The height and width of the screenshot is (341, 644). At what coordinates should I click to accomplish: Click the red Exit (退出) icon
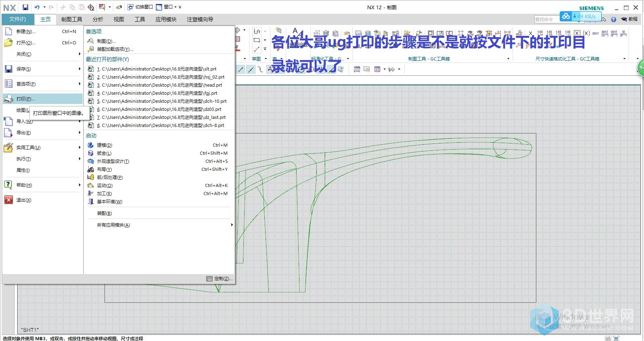[8, 200]
